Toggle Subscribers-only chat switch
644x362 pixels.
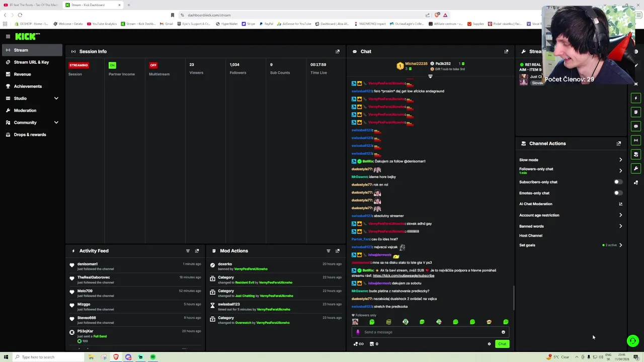click(x=618, y=182)
